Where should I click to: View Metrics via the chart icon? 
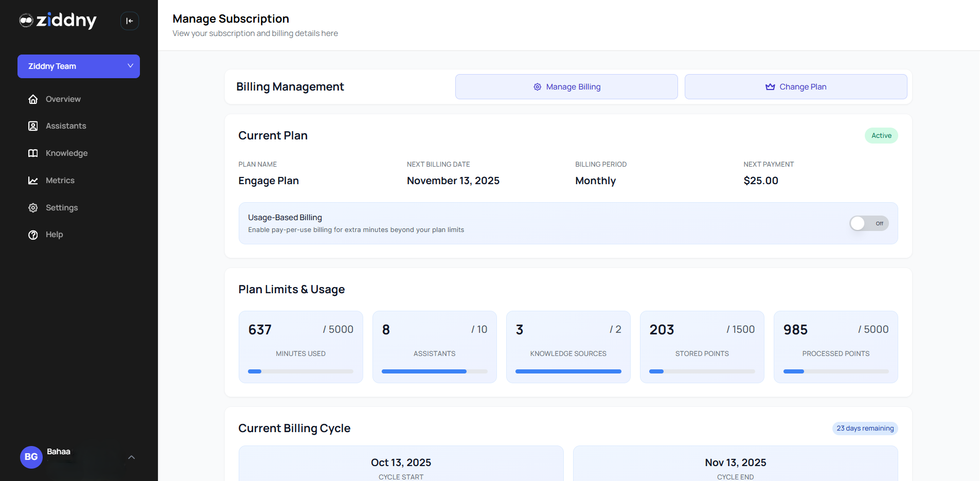coord(33,180)
